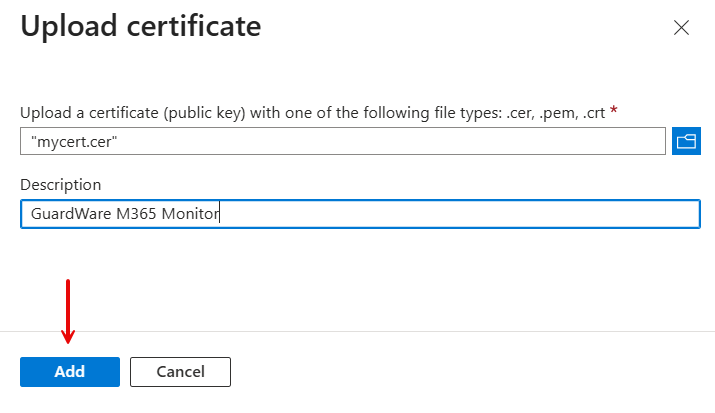
Task: Cancel the certificate upload
Action: tap(180, 372)
